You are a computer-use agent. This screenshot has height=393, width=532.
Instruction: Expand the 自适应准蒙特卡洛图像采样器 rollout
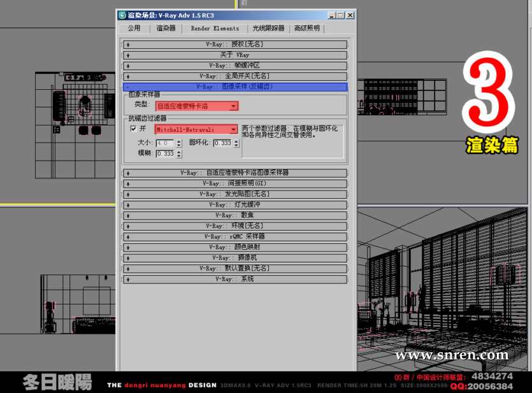[x=235, y=173]
